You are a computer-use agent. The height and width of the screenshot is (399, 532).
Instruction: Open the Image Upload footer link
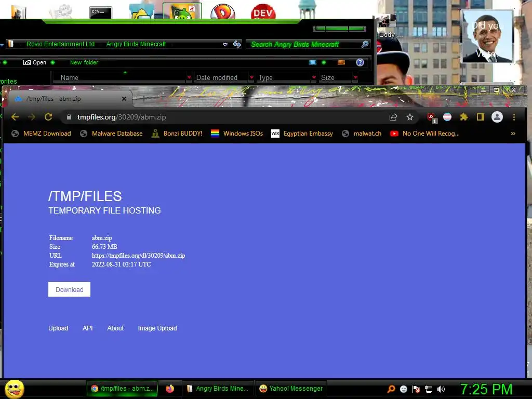click(x=157, y=328)
